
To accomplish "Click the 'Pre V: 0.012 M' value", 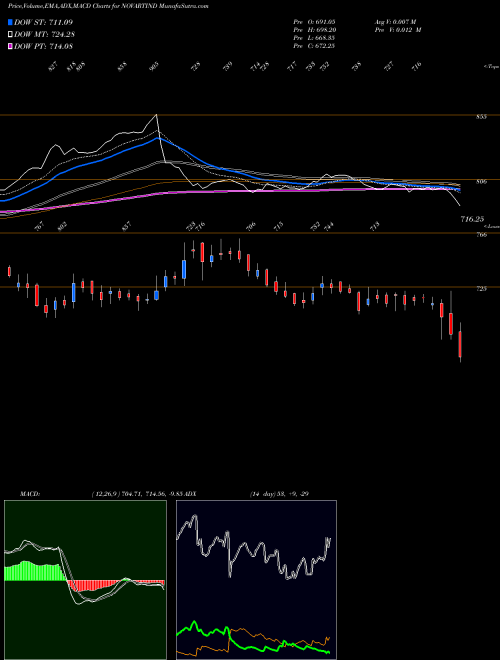I will (x=397, y=30).
